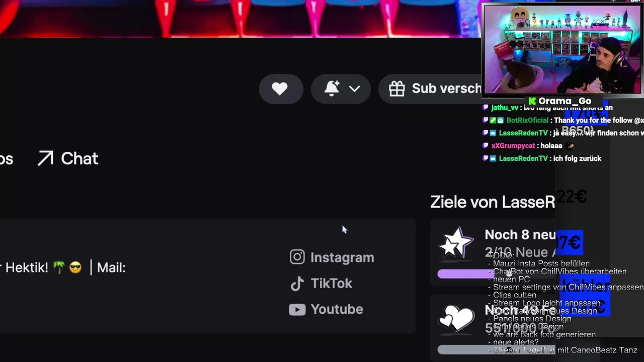Click the TikTok logo icon
The width and height of the screenshot is (644, 362).
point(297,284)
